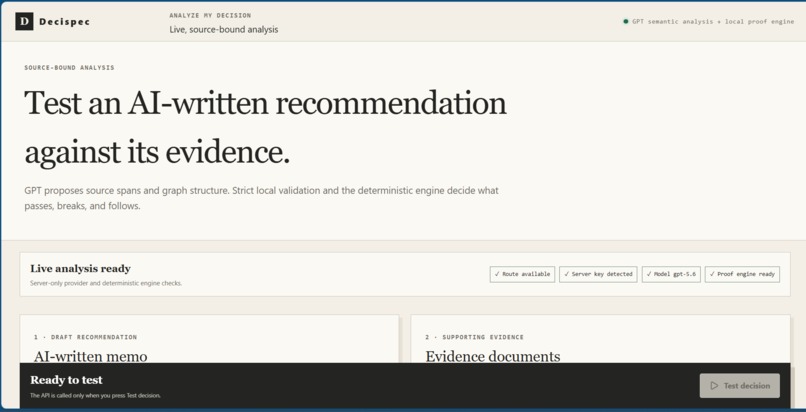Image resolution: width=806 pixels, height=412 pixels.
Task: Click the Evidence documents card heading
Action: tap(493, 356)
